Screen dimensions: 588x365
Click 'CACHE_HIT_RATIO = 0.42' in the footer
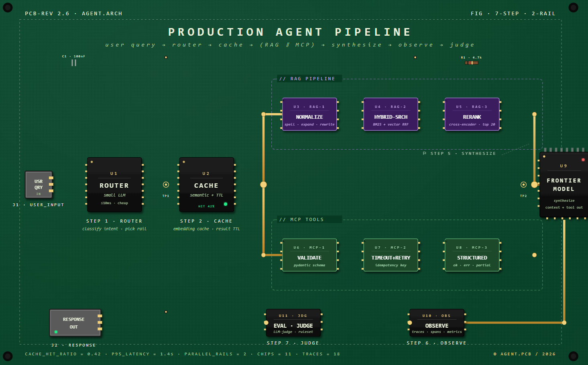(63, 354)
